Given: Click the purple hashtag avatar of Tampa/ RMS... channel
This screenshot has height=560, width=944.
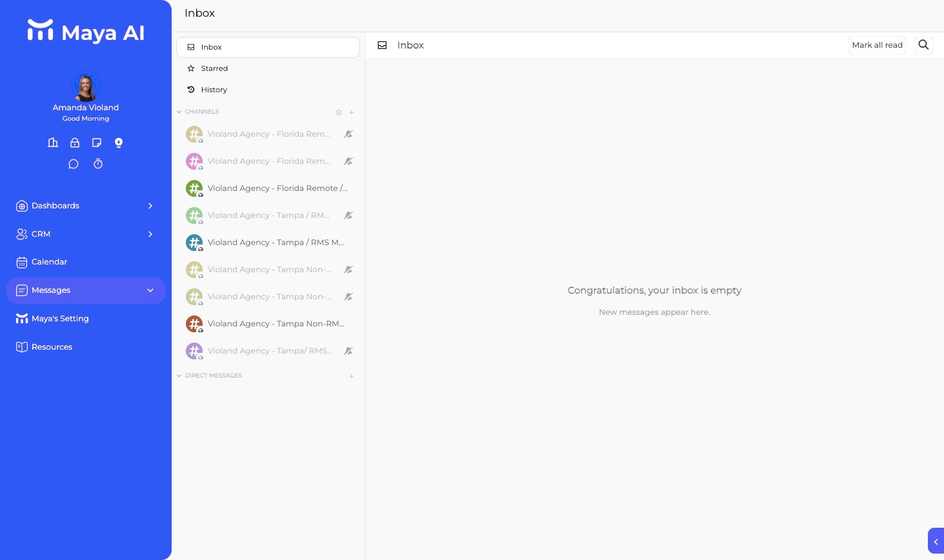Looking at the screenshot, I should click(x=194, y=351).
